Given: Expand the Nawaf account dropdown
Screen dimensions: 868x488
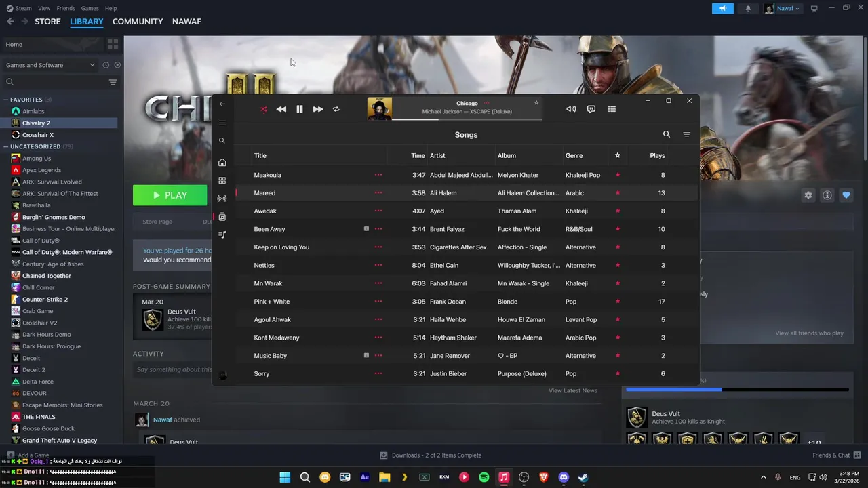Looking at the screenshot, I should [782, 8].
